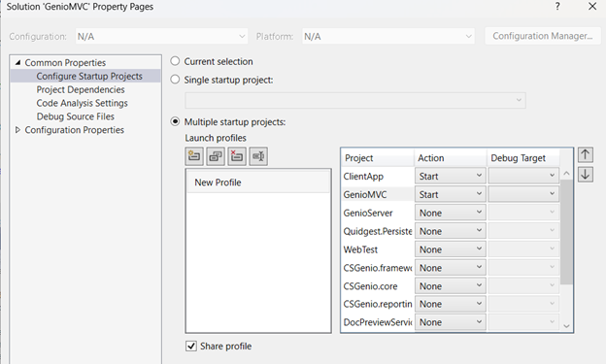Click the Debug Target column header
The width and height of the screenshot is (606, 364).
522,158
